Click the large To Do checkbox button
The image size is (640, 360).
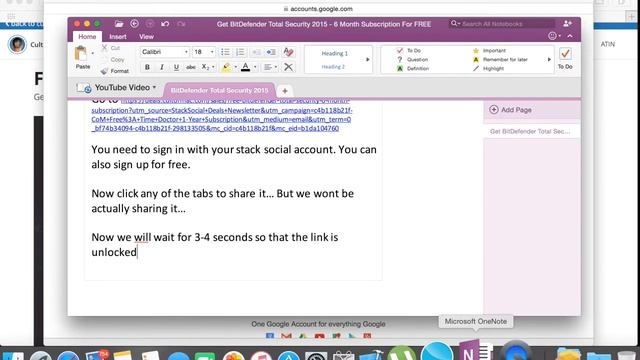pyautogui.click(x=565, y=58)
